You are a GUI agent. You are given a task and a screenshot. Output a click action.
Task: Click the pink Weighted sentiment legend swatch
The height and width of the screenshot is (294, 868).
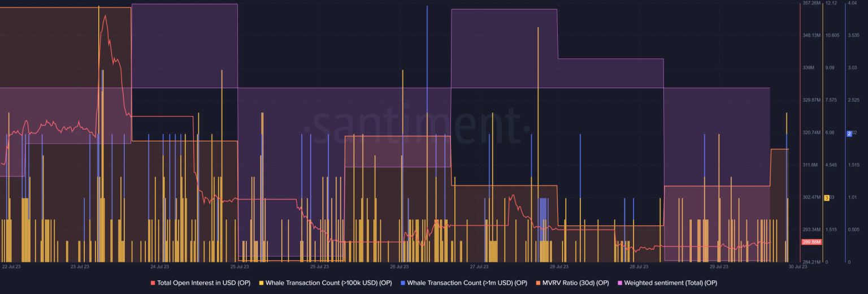(x=620, y=283)
